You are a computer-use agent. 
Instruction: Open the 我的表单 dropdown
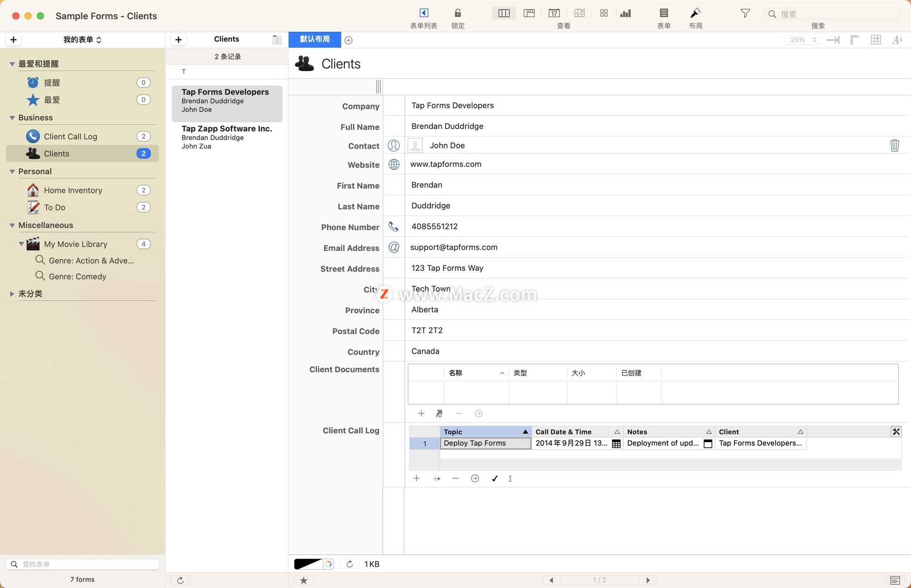(x=82, y=40)
